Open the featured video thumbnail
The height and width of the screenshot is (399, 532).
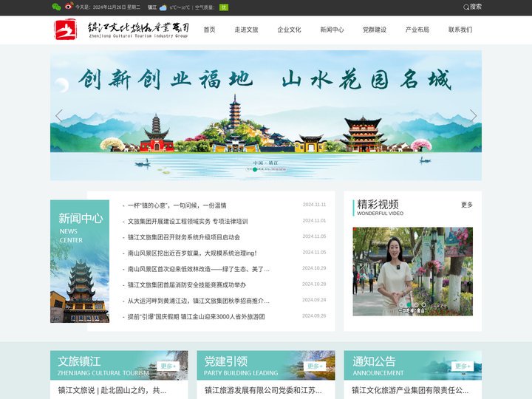point(412,271)
